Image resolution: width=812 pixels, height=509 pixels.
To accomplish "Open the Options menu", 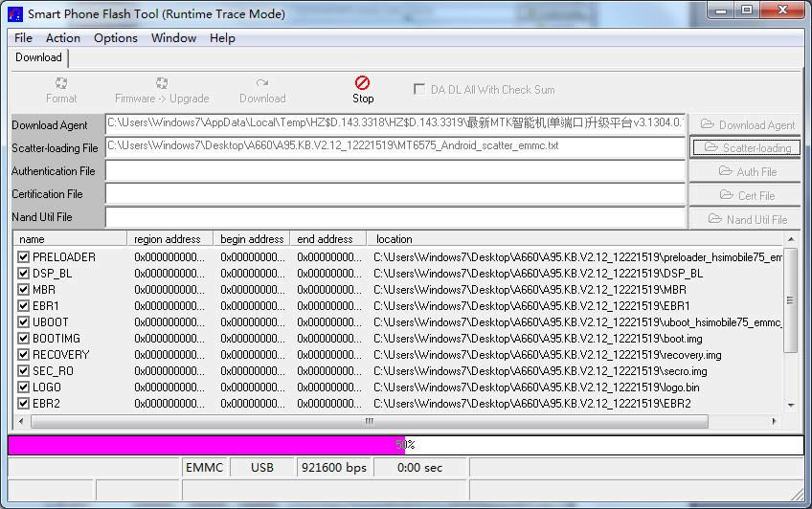I will point(116,38).
